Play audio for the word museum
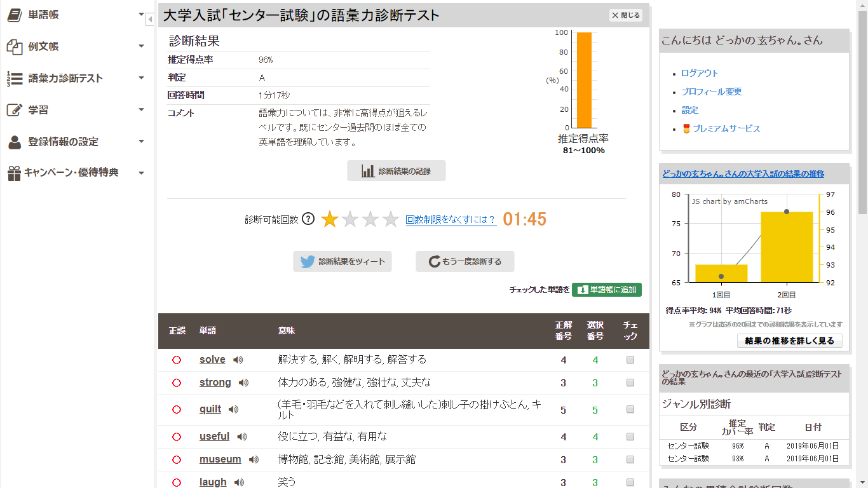The image size is (868, 488). (254, 459)
